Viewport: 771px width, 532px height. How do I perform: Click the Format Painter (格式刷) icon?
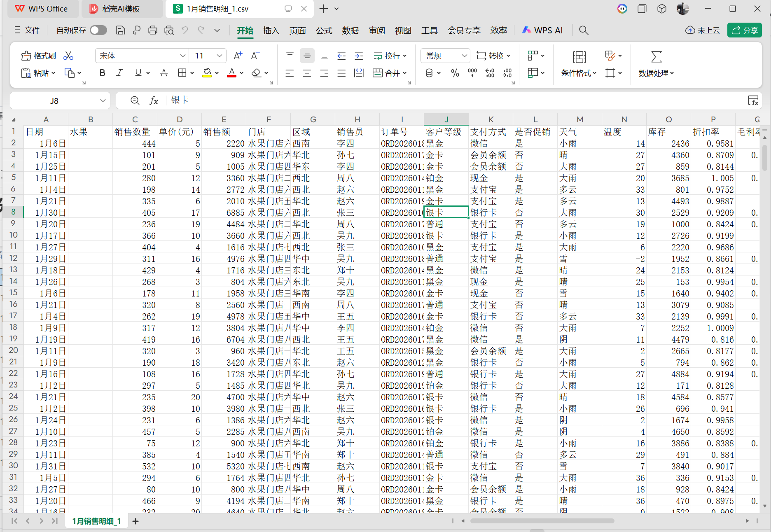(x=26, y=56)
